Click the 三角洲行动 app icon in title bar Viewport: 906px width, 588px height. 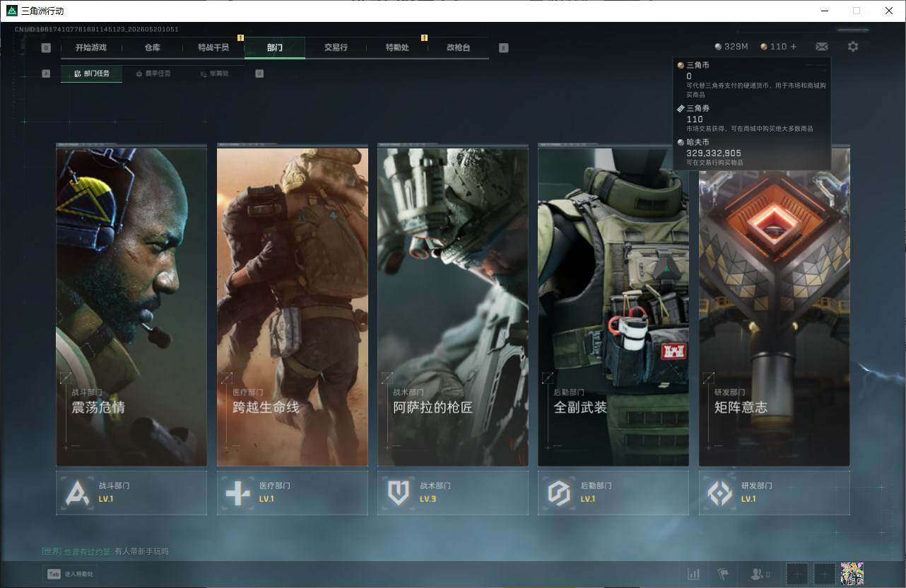pos(11,11)
